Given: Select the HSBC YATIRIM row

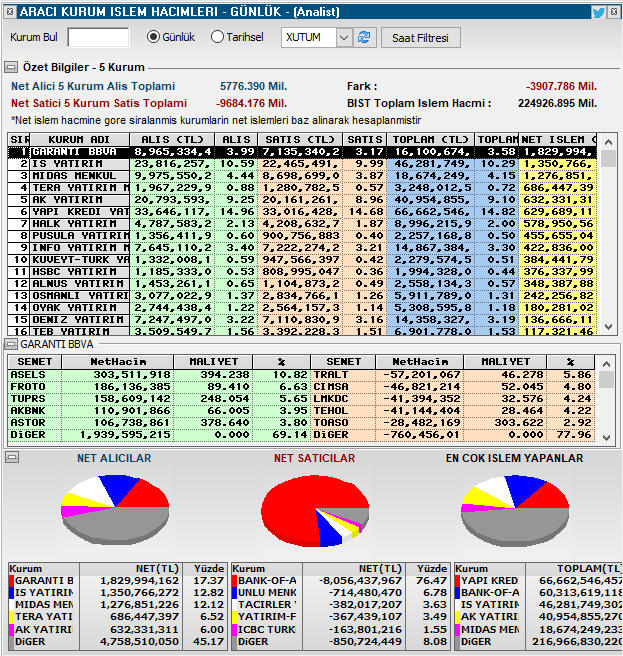Looking at the screenshot, I should 302,272.
